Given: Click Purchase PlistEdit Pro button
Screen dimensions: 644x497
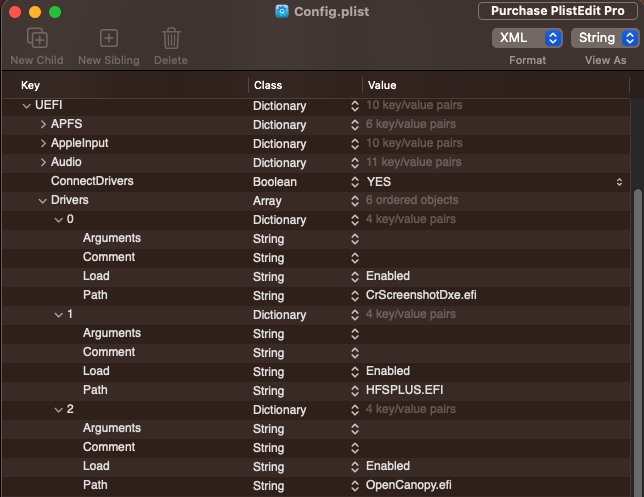Looking at the screenshot, I should pyautogui.click(x=557, y=11).
